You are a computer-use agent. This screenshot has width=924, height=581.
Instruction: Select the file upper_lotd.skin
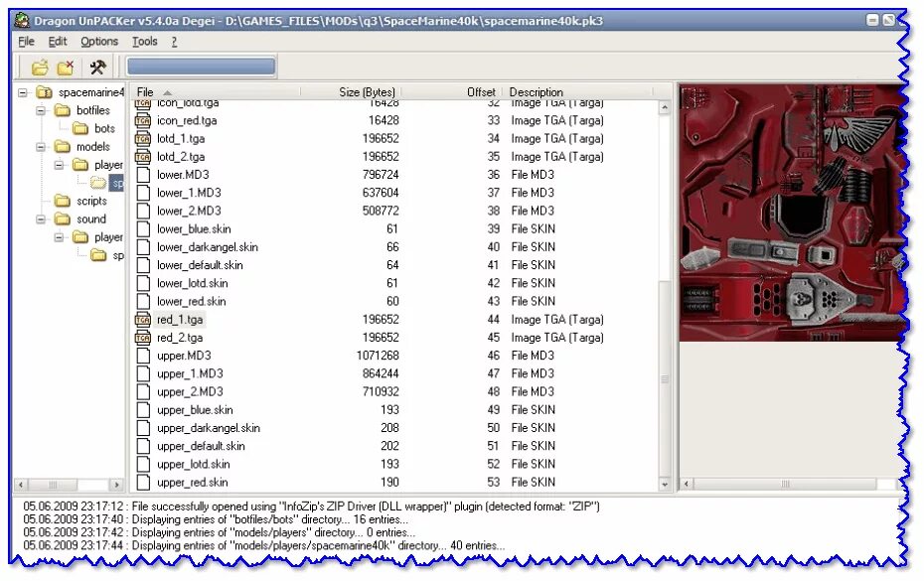coord(194,465)
